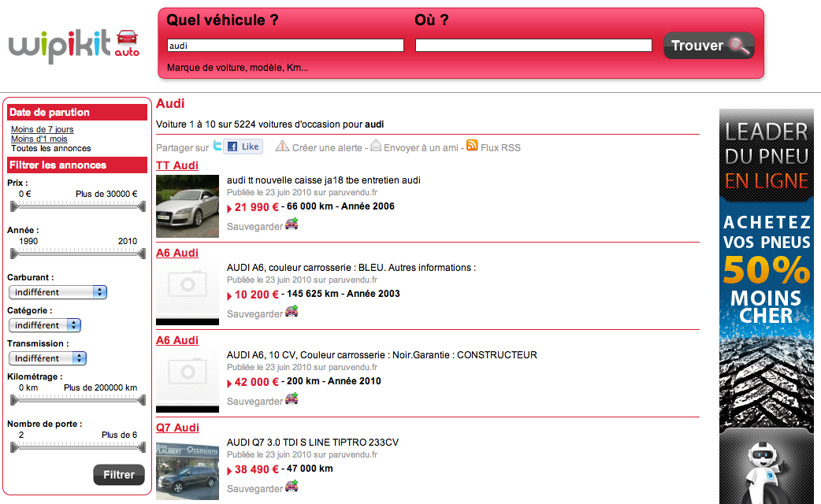Click Sauvegarder under the TT Audi listing

pyautogui.click(x=254, y=227)
